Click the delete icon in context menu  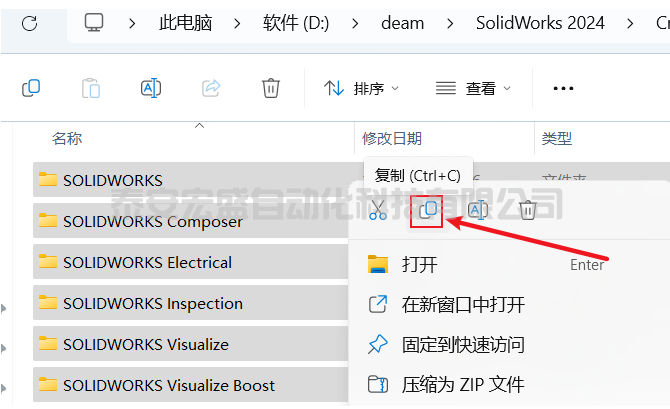528,210
